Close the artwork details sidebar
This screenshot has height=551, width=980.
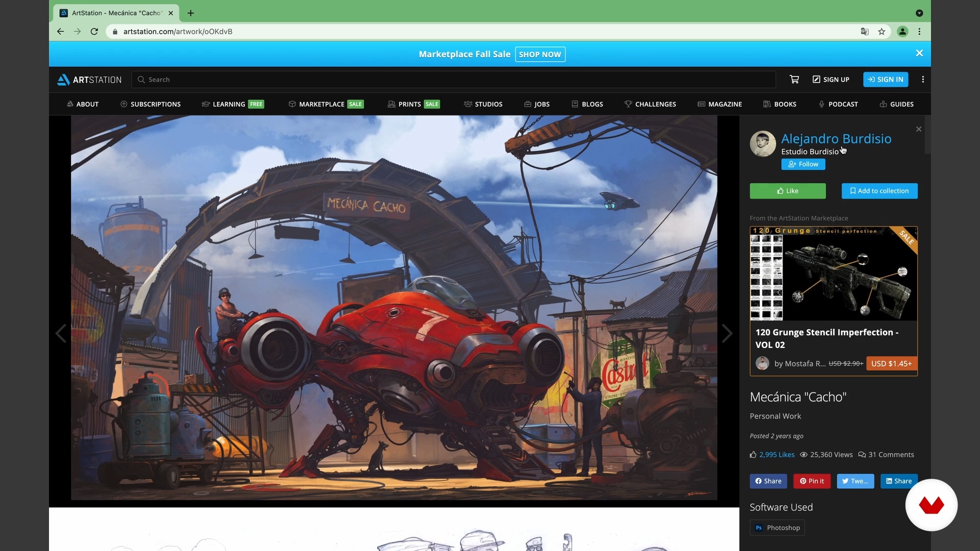click(919, 129)
